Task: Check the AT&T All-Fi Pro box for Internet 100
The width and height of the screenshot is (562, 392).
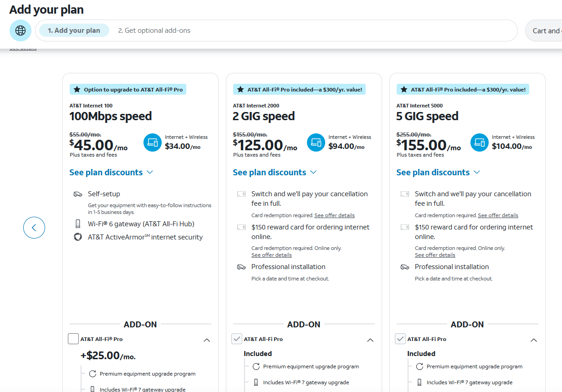Action: 73,339
